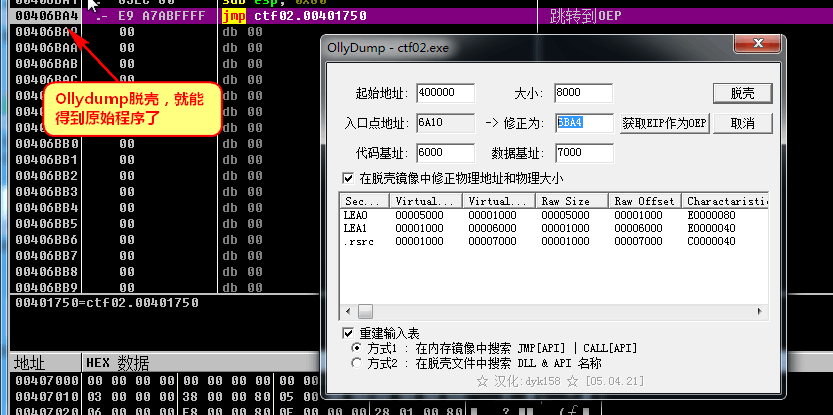
Task: Click LEA0 characteristic value E0000080
Action: [711, 216]
